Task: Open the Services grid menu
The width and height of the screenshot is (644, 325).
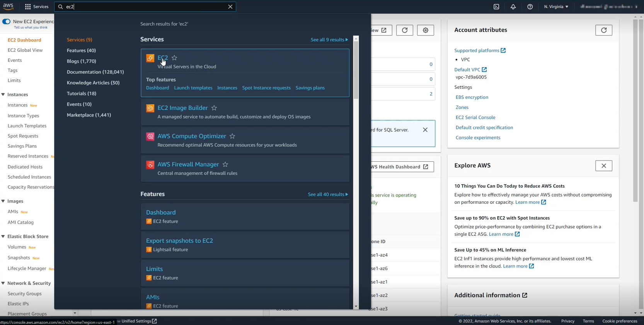Action: [37, 7]
